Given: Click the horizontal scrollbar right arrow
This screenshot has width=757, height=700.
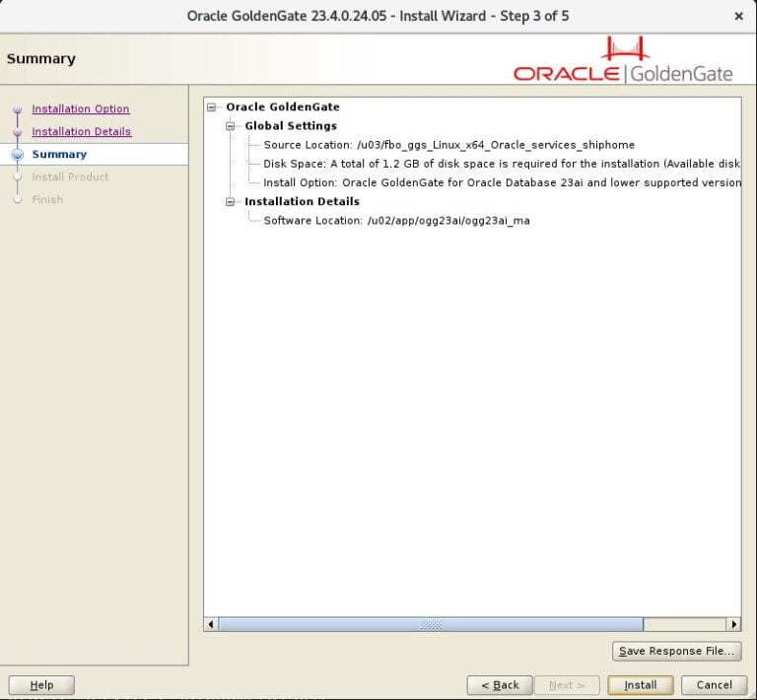Looking at the screenshot, I should pos(733,624).
